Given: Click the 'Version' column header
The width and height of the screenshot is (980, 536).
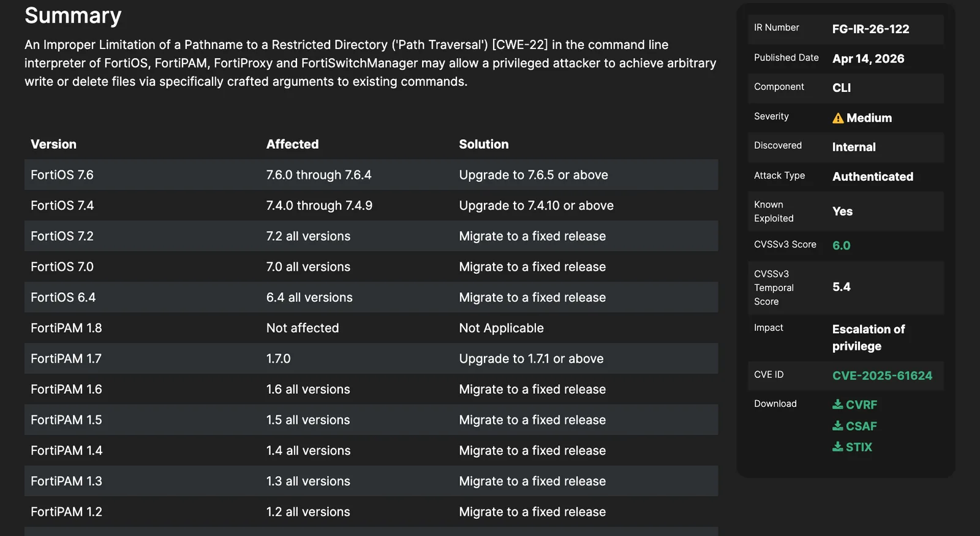Looking at the screenshot, I should coord(54,145).
